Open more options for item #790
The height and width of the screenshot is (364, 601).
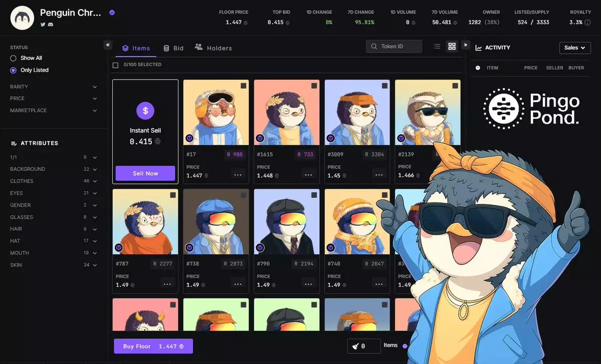click(x=309, y=284)
